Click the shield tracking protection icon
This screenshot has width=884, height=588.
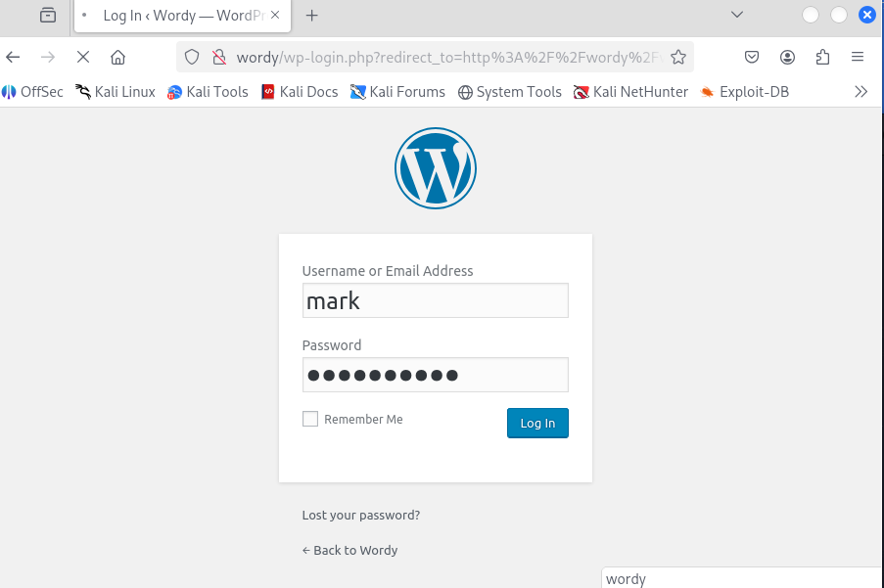[192, 57]
